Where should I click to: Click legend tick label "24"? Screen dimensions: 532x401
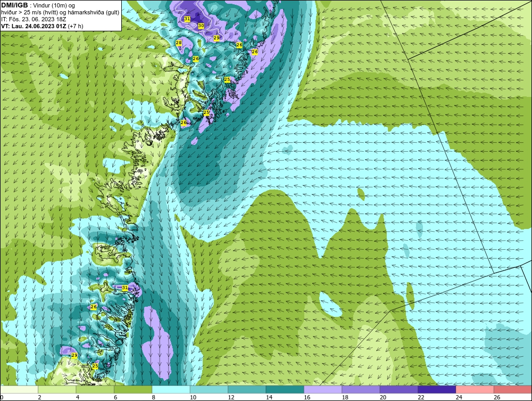459,397
